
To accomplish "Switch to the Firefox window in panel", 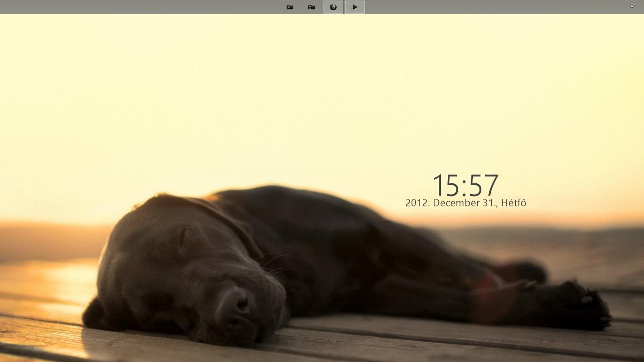I will pos(333,7).
